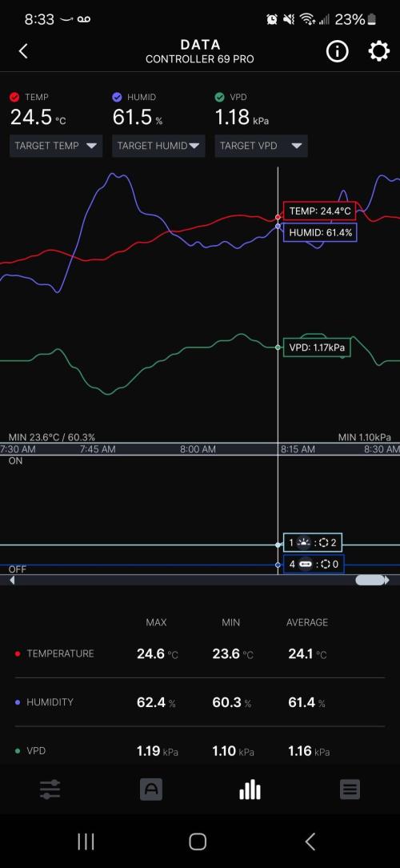
Task: Select the bar chart data tab
Action: (250, 790)
